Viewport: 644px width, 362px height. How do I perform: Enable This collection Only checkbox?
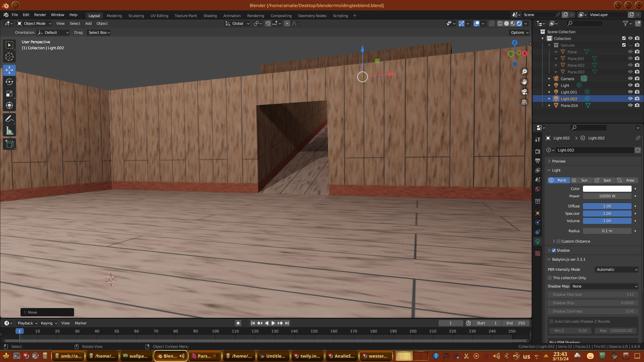(550, 278)
